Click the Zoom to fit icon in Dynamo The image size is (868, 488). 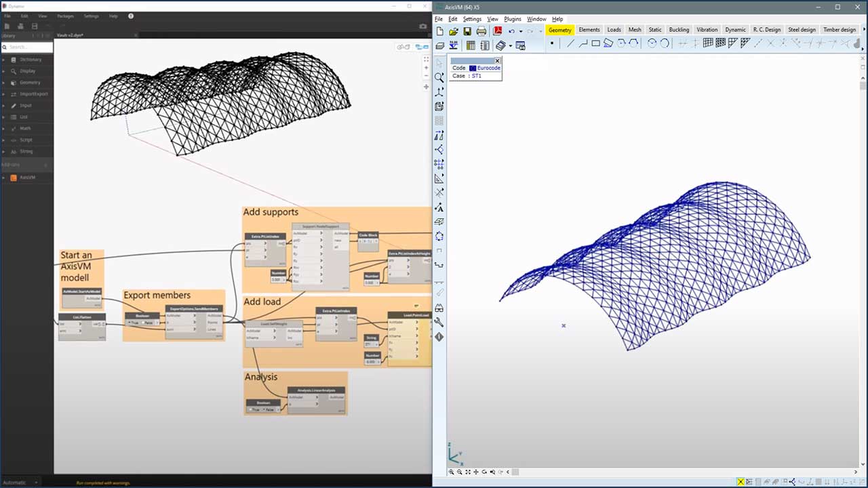[x=426, y=60]
